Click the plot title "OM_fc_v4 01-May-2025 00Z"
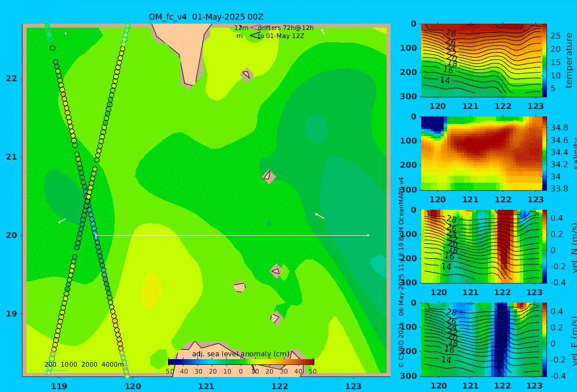 [x=206, y=17]
